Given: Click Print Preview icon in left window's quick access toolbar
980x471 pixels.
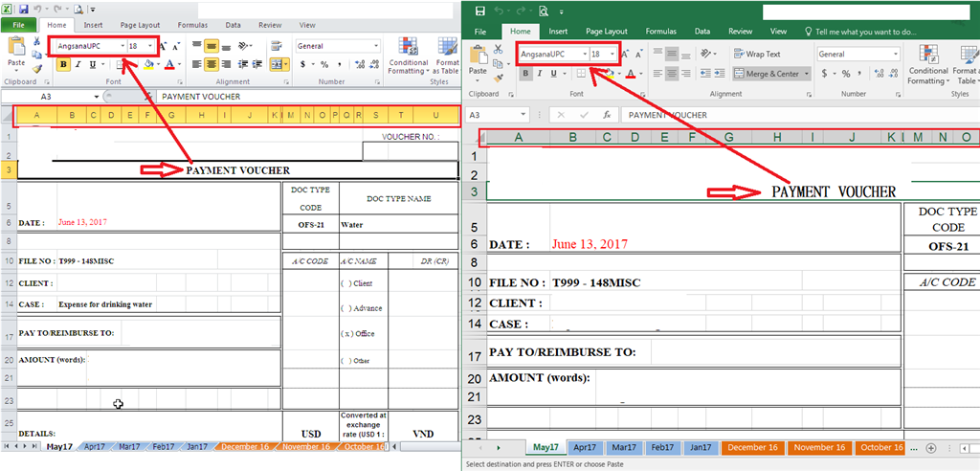Looking at the screenshot, I should tap(78, 10).
